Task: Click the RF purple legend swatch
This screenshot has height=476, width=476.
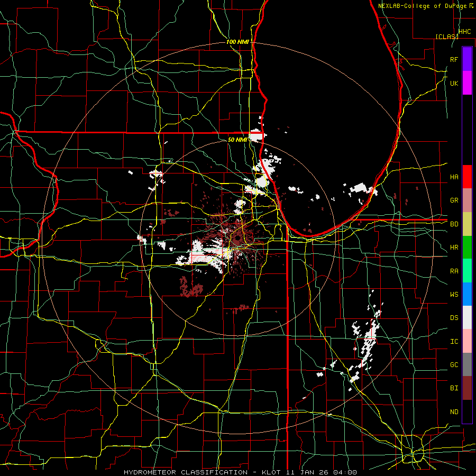Action: (x=467, y=59)
